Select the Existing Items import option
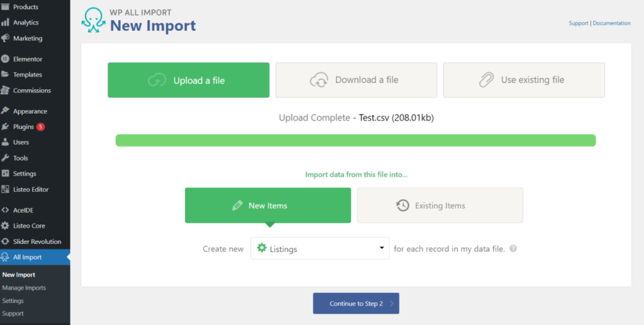 pyautogui.click(x=440, y=206)
